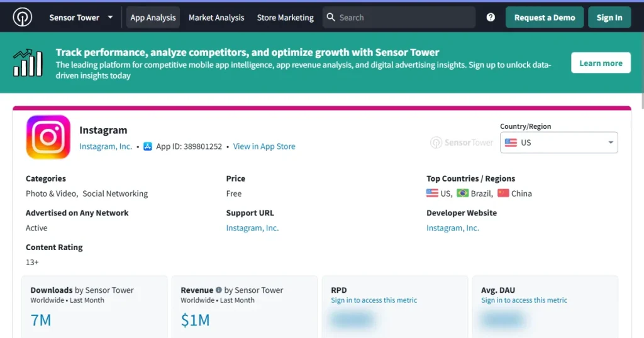Open the Country/Region US dropdown
The height and width of the screenshot is (338, 644).
[x=558, y=143]
